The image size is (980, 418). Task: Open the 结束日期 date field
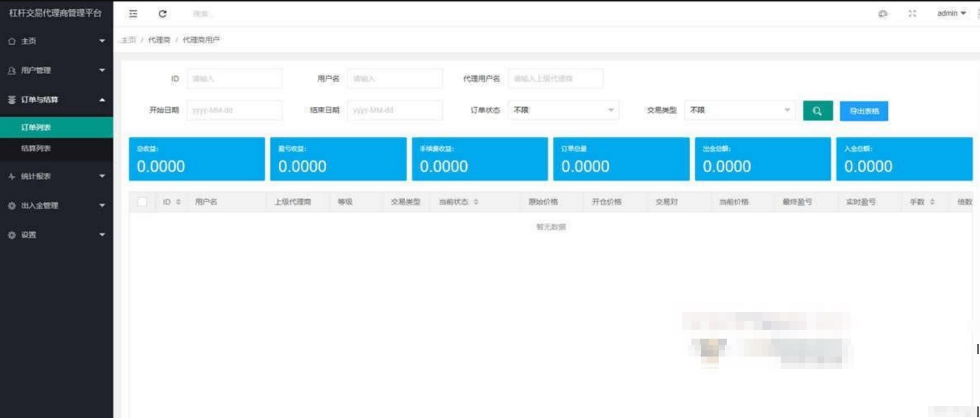point(395,110)
